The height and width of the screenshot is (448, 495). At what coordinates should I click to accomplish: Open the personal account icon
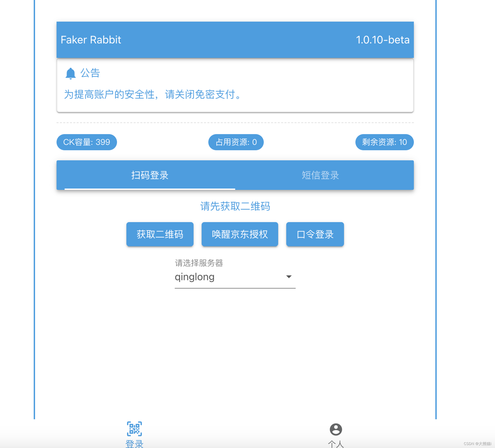tap(336, 429)
